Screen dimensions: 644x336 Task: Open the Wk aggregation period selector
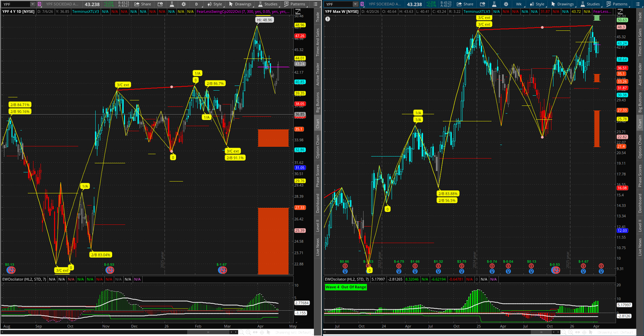(520, 4)
